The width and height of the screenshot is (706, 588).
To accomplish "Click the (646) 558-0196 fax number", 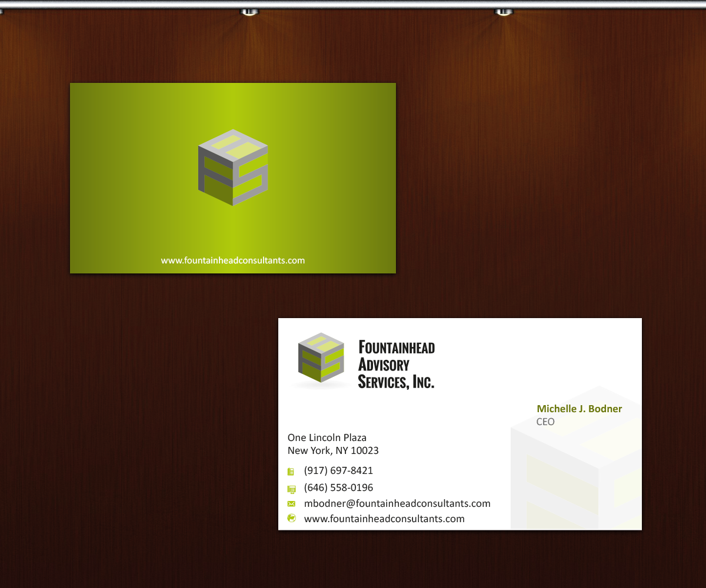I will click(338, 487).
